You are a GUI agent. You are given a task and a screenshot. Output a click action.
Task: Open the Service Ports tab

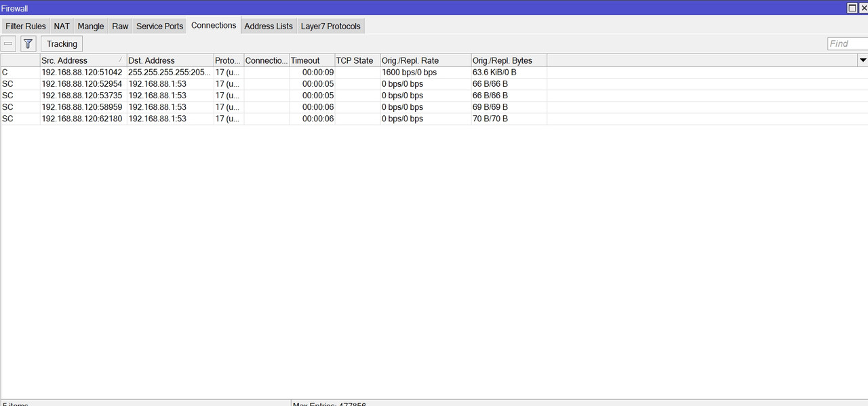pos(159,26)
